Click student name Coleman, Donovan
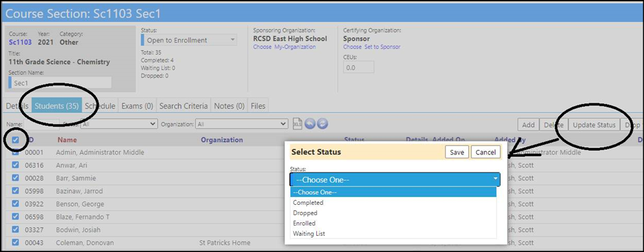Image resolution: width=644 pixels, height=252 pixels. (x=85, y=242)
